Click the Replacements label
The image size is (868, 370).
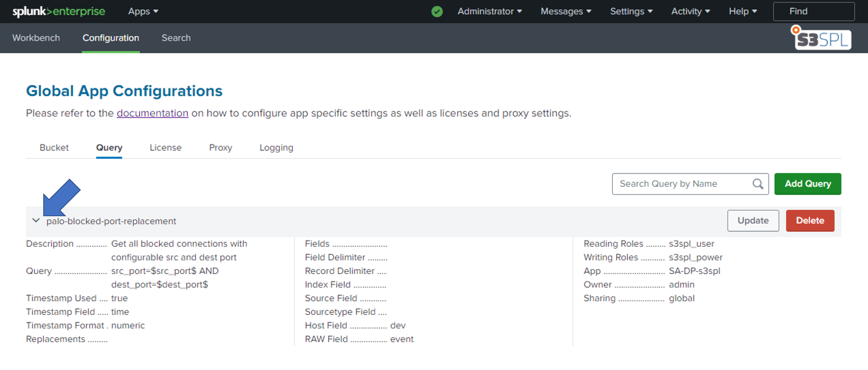click(55, 339)
